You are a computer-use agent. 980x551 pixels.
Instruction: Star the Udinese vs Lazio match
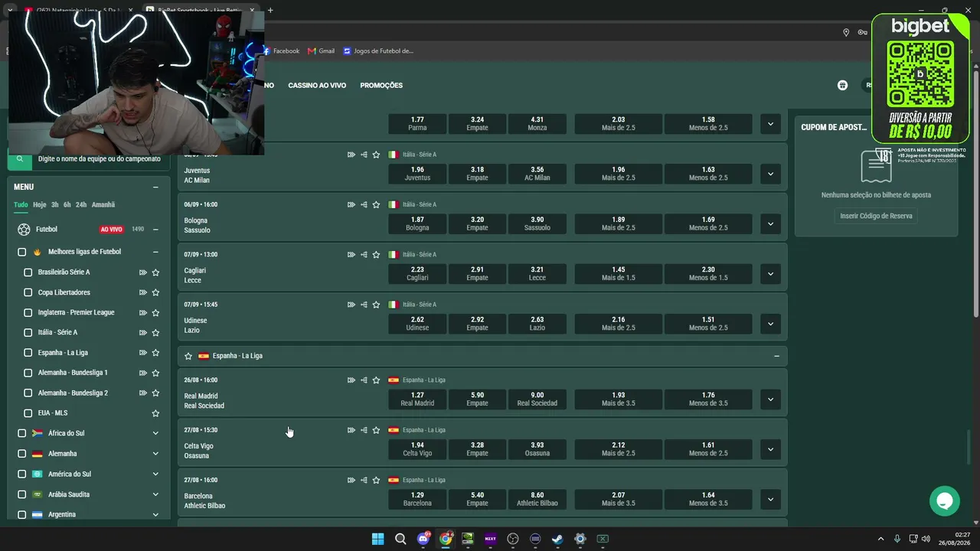[376, 305]
